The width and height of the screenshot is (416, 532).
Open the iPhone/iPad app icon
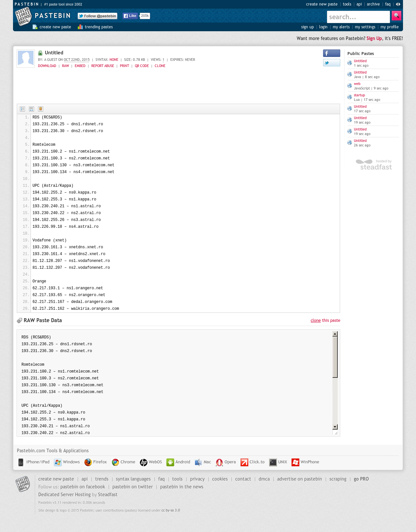[x=21, y=462]
